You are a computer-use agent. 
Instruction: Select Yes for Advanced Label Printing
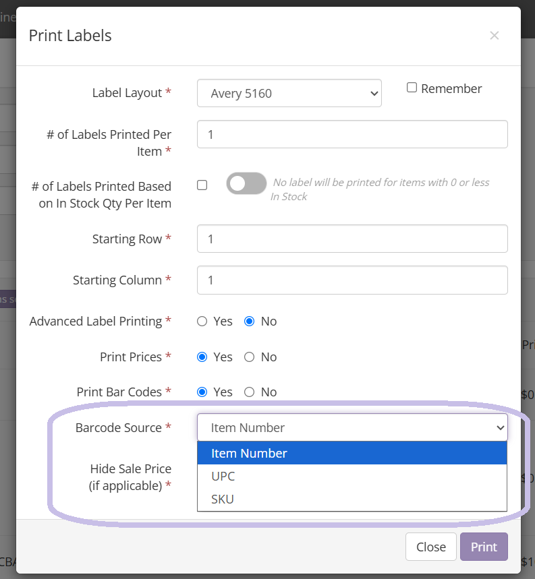(202, 321)
